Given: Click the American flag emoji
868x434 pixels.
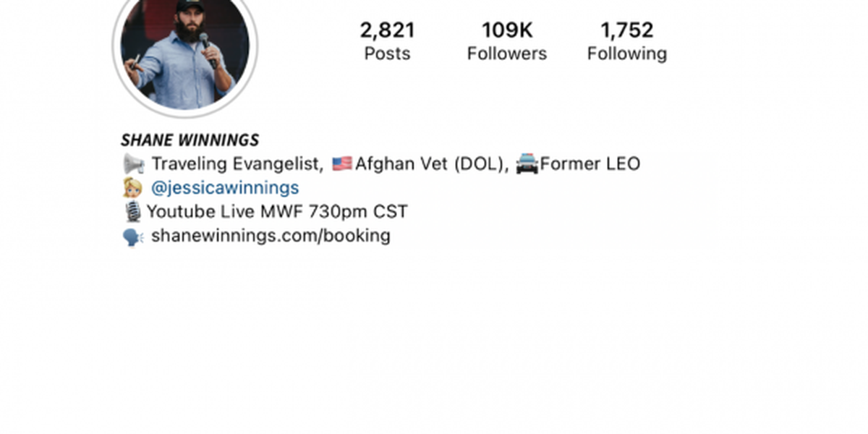Looking at the screenshot, I should [341, 164].
